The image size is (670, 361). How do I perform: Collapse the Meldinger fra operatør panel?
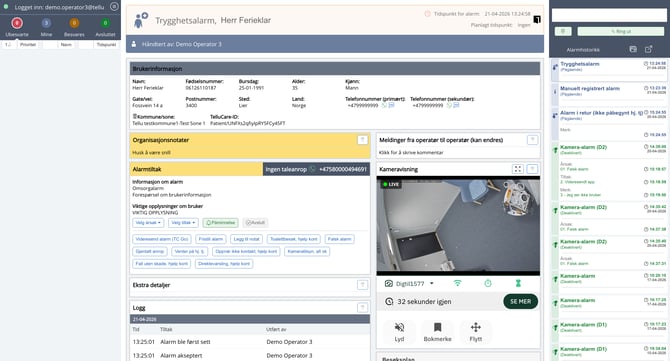click(x=532, y=140)
